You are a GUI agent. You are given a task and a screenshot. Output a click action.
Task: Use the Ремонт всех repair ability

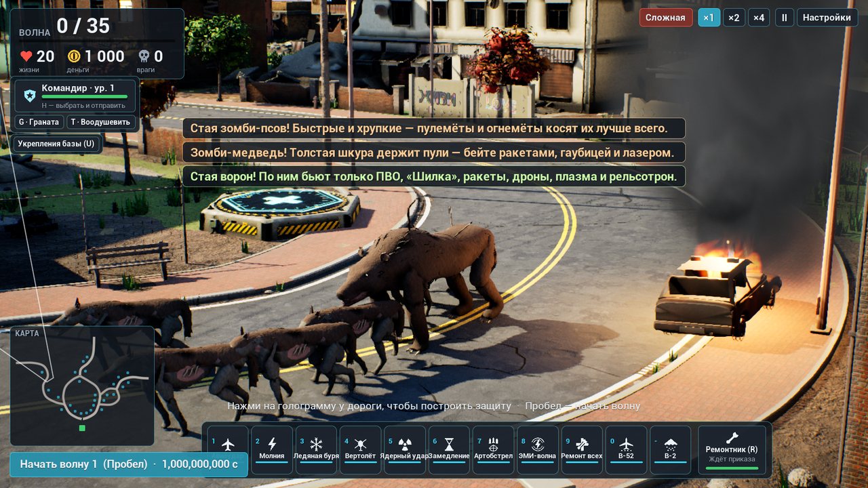pyautogui.click(x=582, y=449)
